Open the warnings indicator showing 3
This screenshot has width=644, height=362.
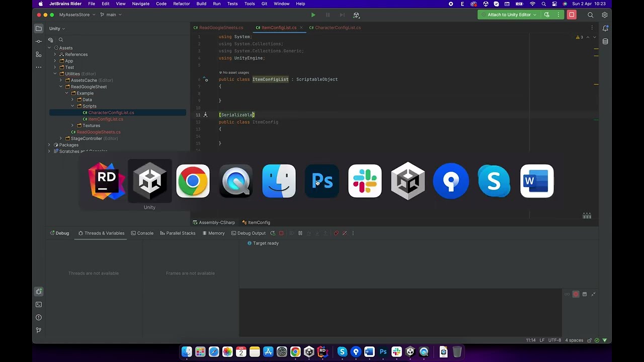click(580, 37)
